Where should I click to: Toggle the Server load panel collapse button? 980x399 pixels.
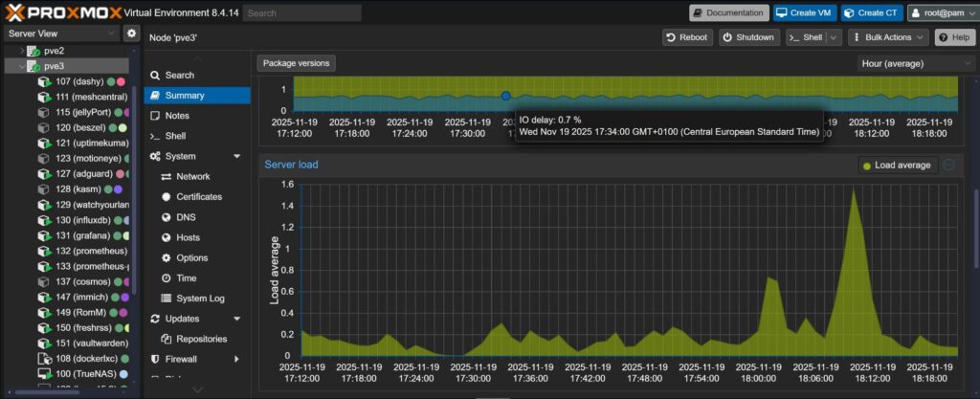click(x=948, y=165)
